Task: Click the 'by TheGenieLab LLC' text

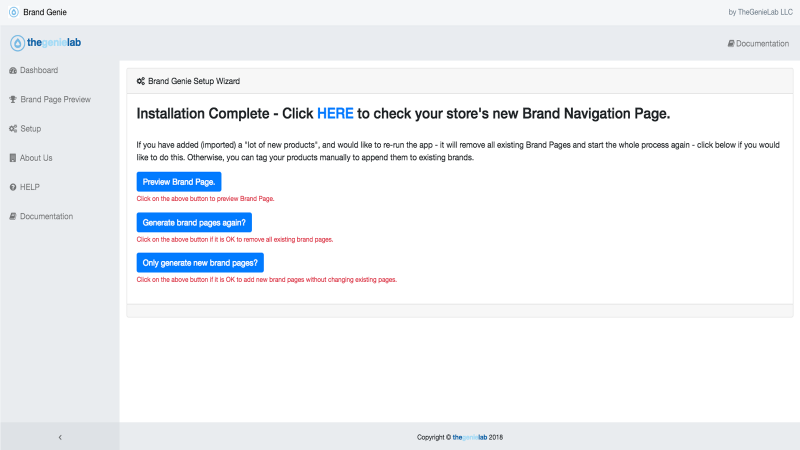Action: [760, 12]
